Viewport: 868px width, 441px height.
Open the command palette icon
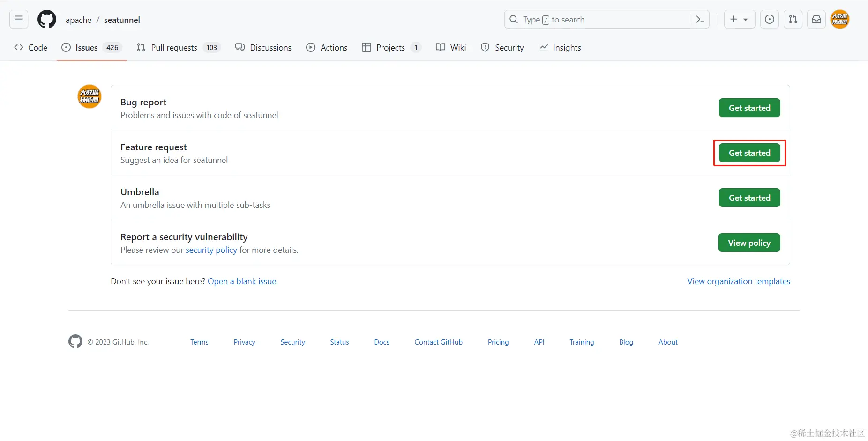coord(700,19)
